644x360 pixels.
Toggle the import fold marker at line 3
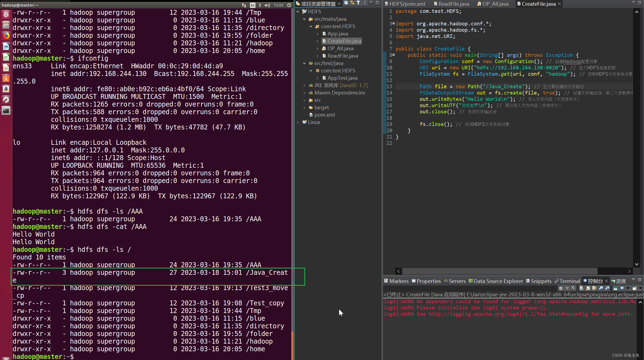tap(394, 23)
